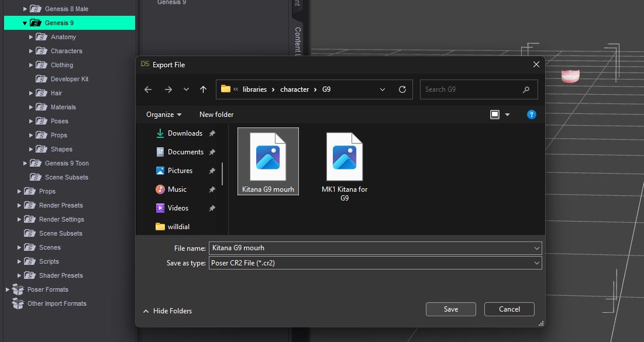Open the willdial folder
644x342 pixels.
coord(173,227)
